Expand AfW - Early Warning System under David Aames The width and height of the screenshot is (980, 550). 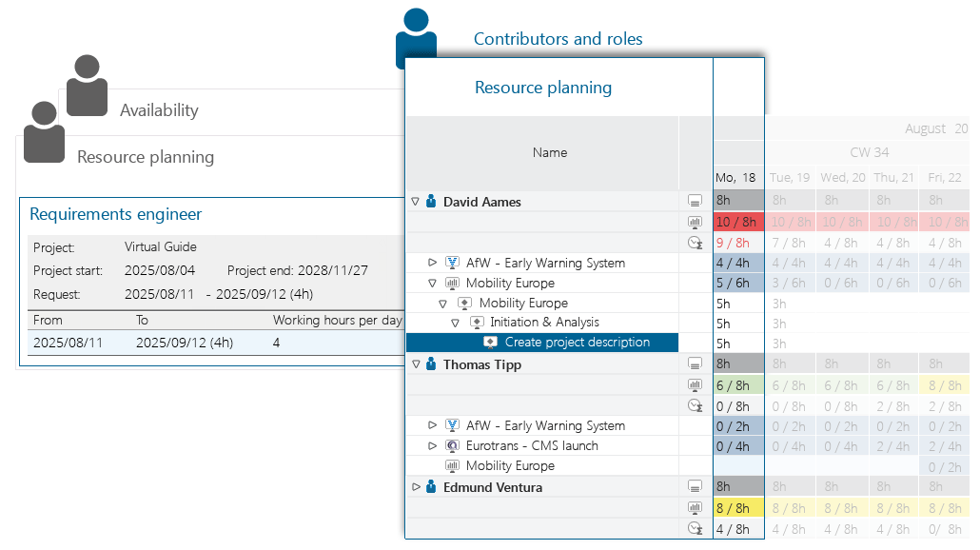click(x=432, y=263)
